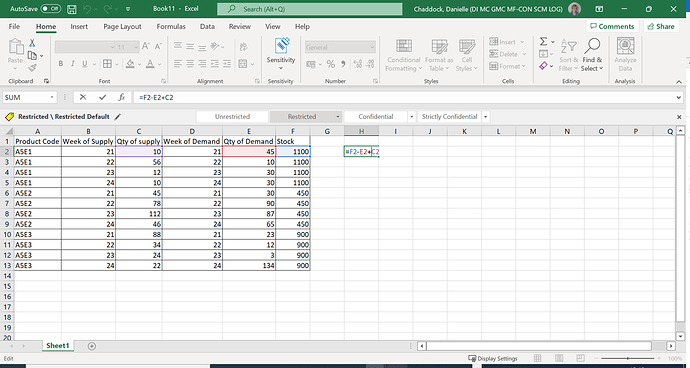Click the Cut scissors icon
690x368 pixels.
32,43
